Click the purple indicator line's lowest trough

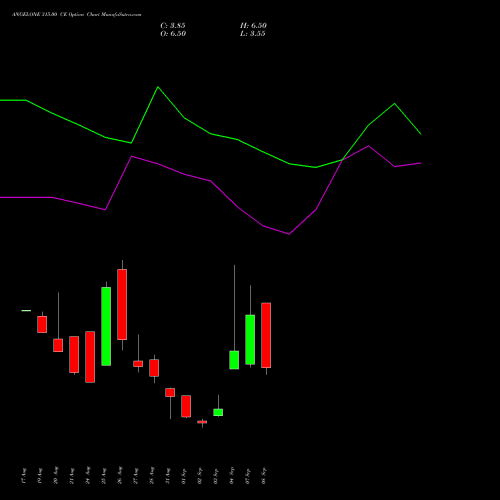[289, 234]
